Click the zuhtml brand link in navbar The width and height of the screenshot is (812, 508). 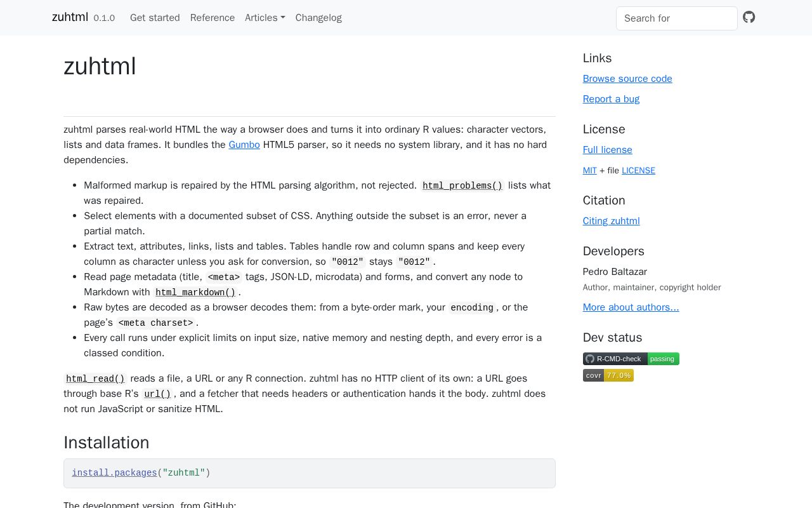70,17
